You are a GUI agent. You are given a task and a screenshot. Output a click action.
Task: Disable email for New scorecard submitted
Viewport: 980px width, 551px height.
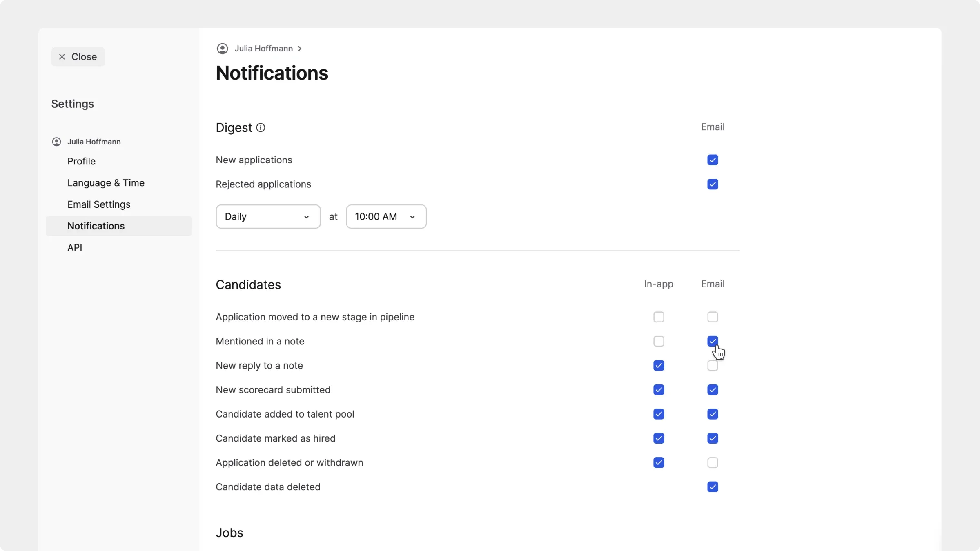tap(713, 390)
